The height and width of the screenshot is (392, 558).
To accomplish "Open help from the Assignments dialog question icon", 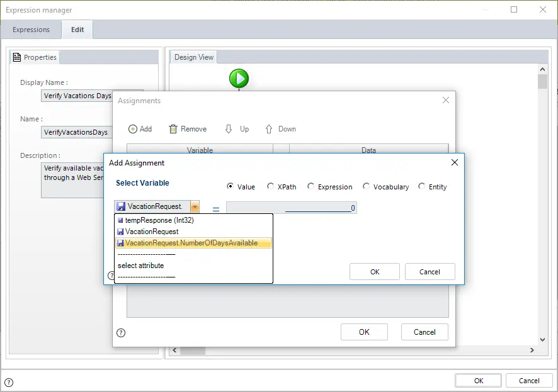I will tap(121, 333).
